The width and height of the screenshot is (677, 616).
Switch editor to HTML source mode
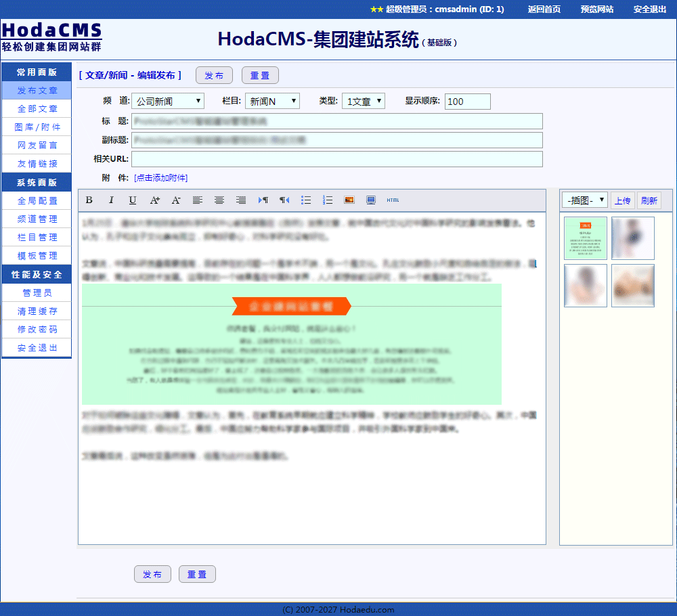[393, 200]
